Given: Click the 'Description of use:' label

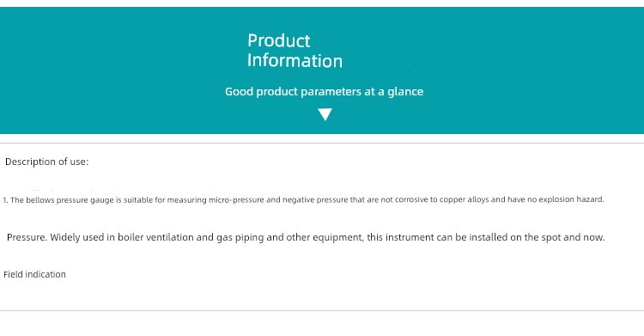Looking at the screenshot, I should click(47, 162).
